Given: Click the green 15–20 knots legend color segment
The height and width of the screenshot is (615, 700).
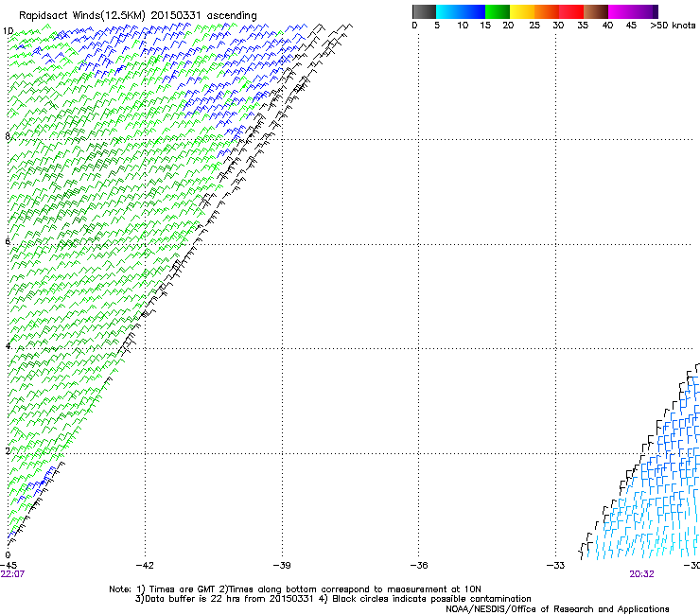Looking at the screenshot, I should pos(498,11).
